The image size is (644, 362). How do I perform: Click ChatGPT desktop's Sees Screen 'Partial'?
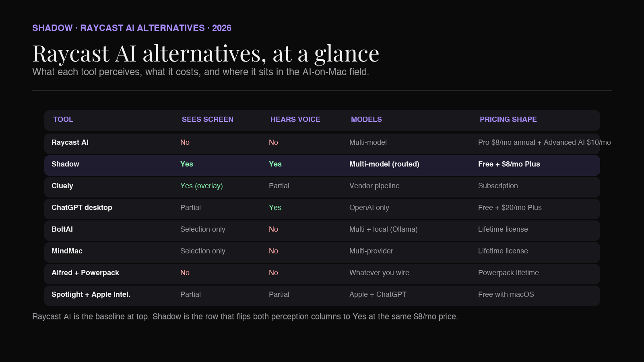(190, 208)
